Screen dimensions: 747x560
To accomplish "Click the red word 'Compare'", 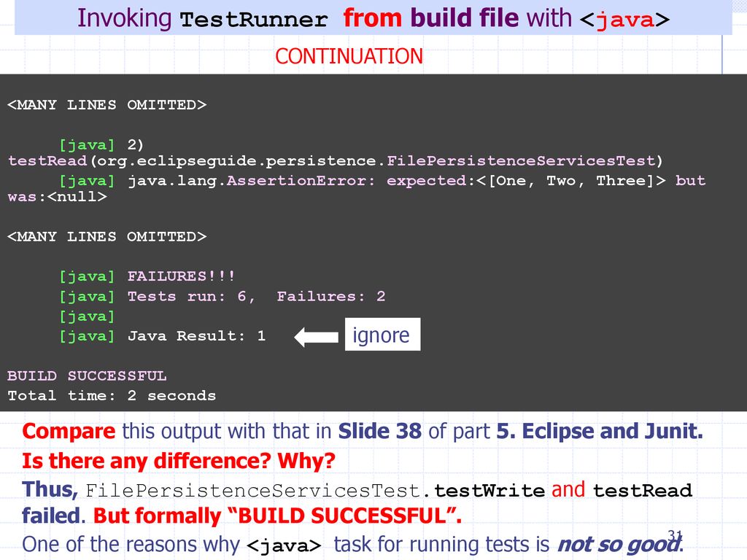I will pos(69,432).
